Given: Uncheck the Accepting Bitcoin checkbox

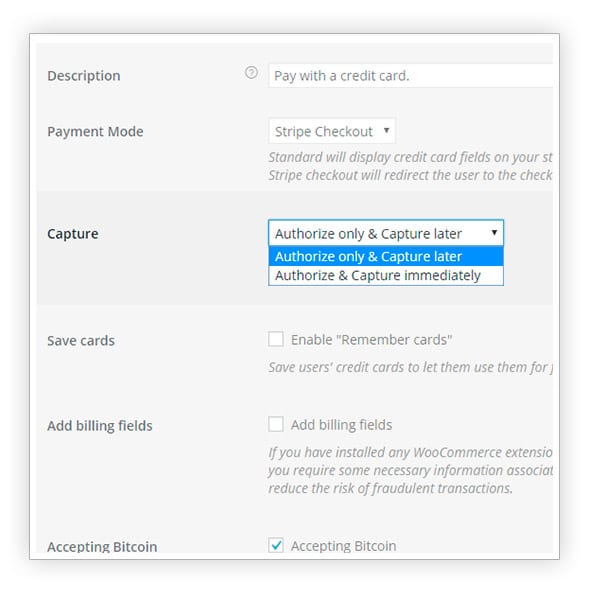Looking at the screenshot, I should (276, 546).
